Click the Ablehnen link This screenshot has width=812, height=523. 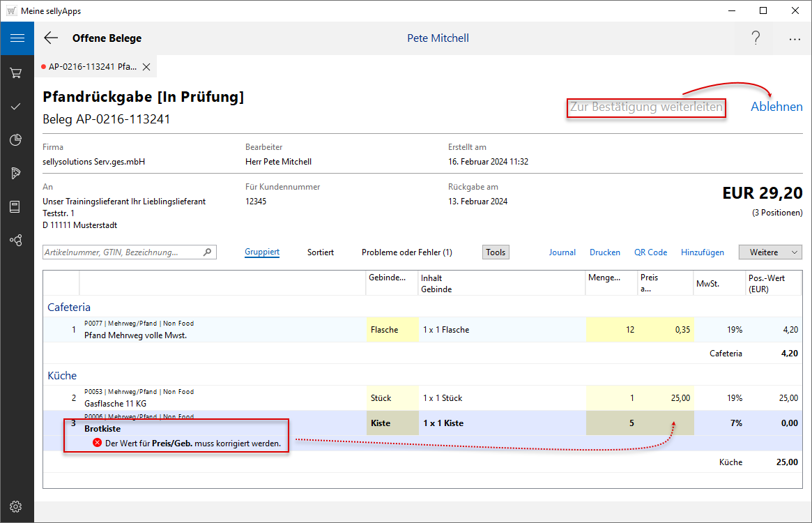[x=776, y=107]
